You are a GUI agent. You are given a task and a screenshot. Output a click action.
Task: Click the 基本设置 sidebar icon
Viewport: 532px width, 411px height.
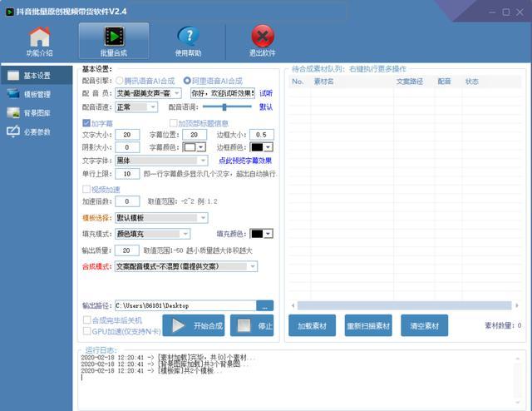tap(13, 76)
